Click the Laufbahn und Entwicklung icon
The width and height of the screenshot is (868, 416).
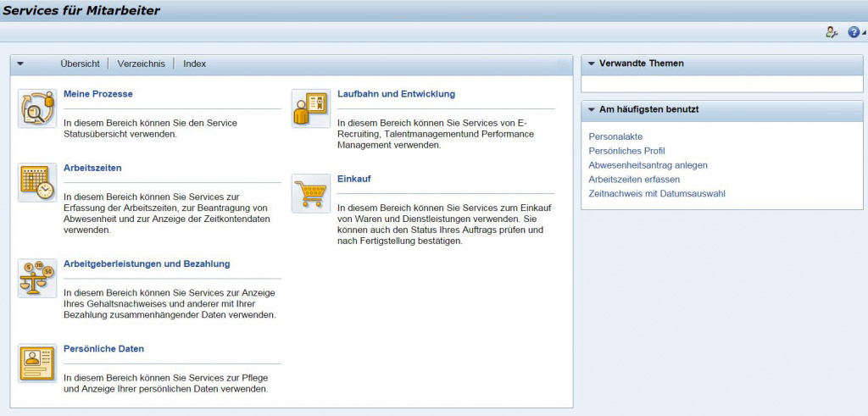[311, 109]
